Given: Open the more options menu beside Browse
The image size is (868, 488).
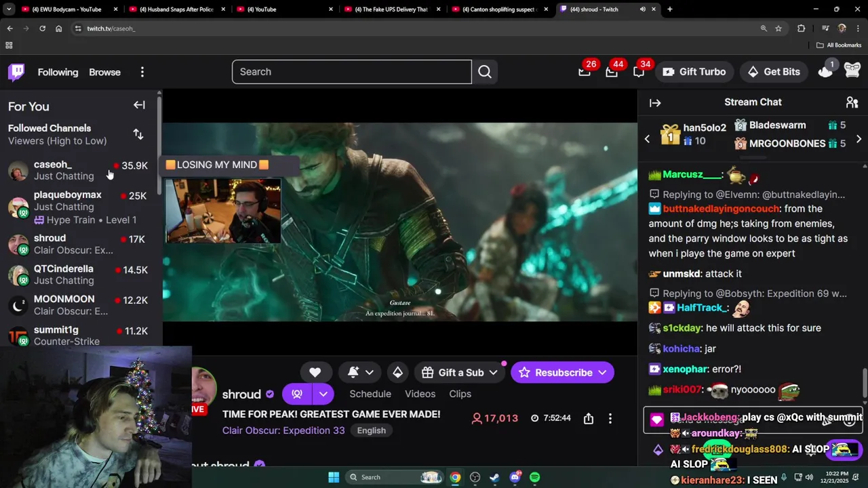Looking at the screenshot, I should (142, 72).
